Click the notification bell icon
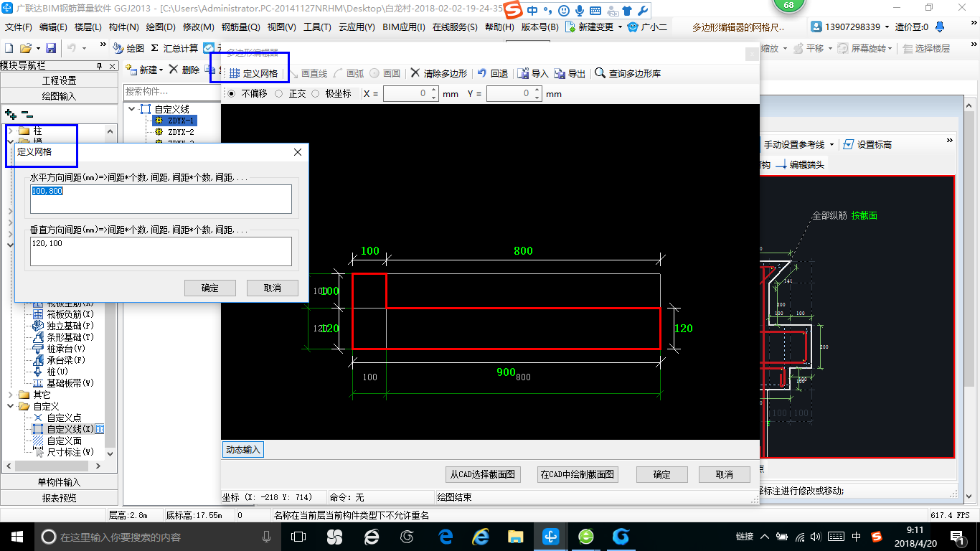The image size is (980, 551). (938, 27)
